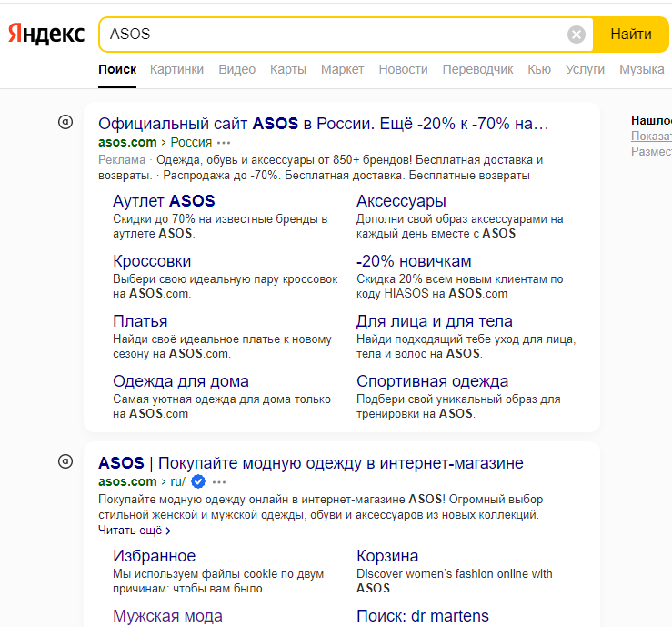
Task: Click 'Discover women's fashion online with ASOS' text
Action: click(x=455, y=581)
